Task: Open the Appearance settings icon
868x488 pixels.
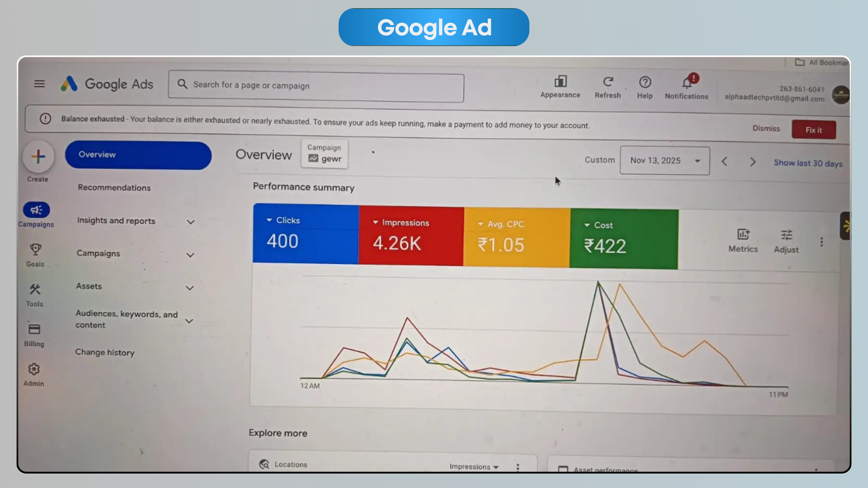Action: coord(560,81)
